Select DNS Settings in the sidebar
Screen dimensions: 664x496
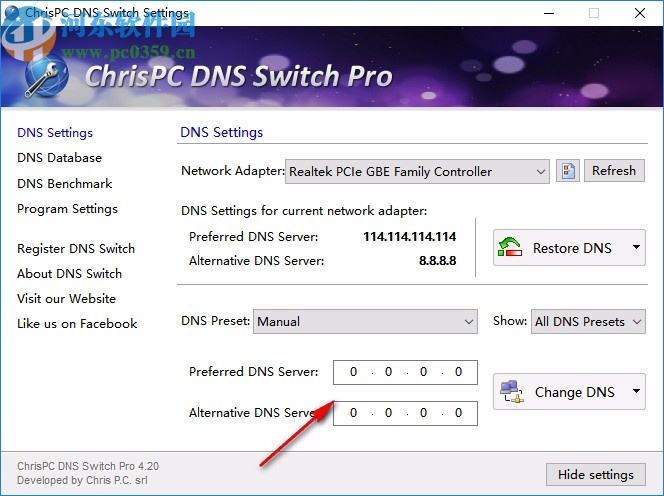[55, 133]
